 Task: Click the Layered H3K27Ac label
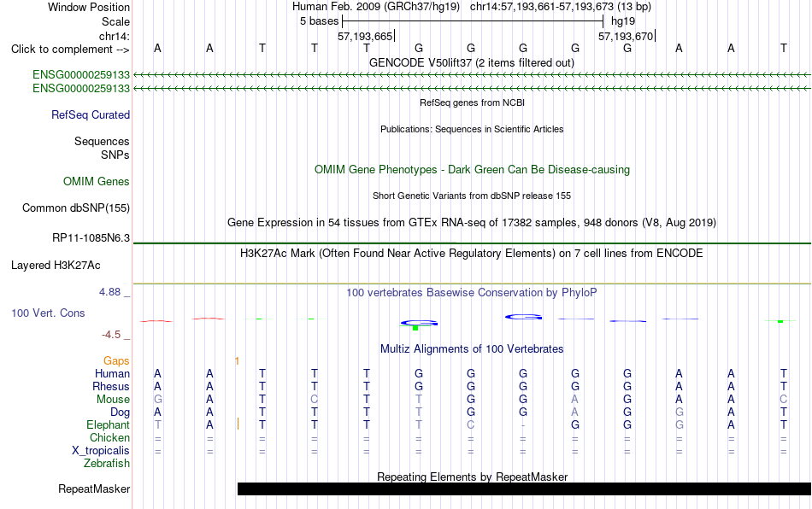pos(56,266)
